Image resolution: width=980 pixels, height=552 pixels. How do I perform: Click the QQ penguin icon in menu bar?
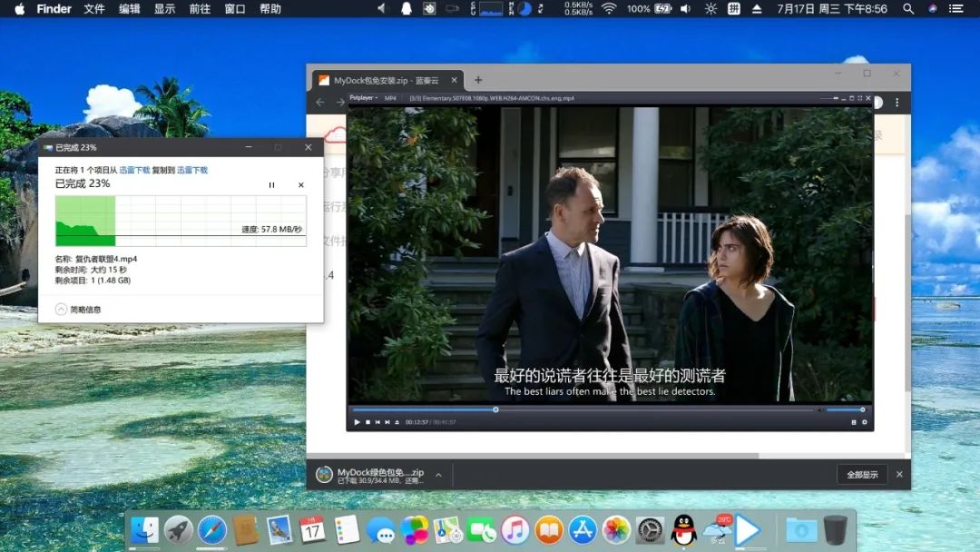407,9
